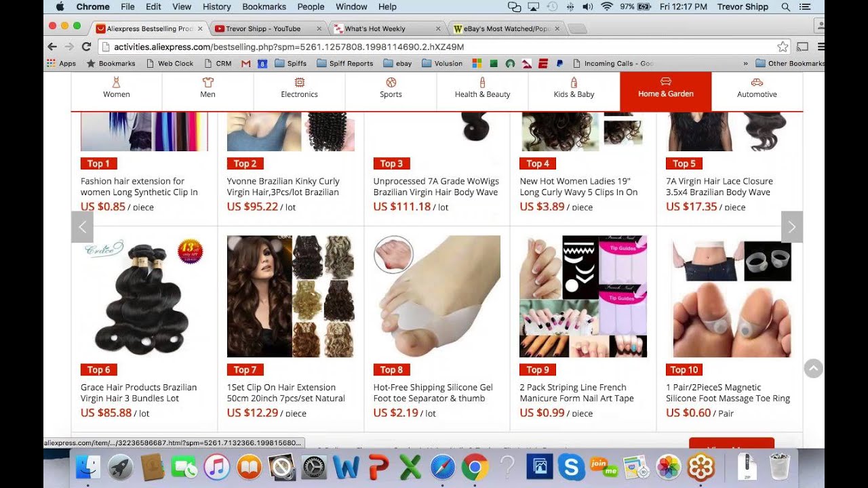Click the Chrome back arrow
868x488 pixels.
coord(52,47)
